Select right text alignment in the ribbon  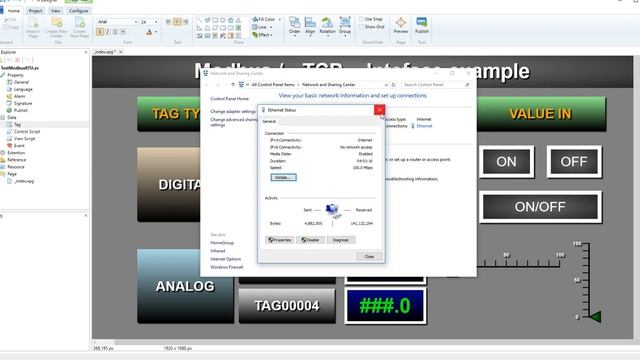point(186,22)
